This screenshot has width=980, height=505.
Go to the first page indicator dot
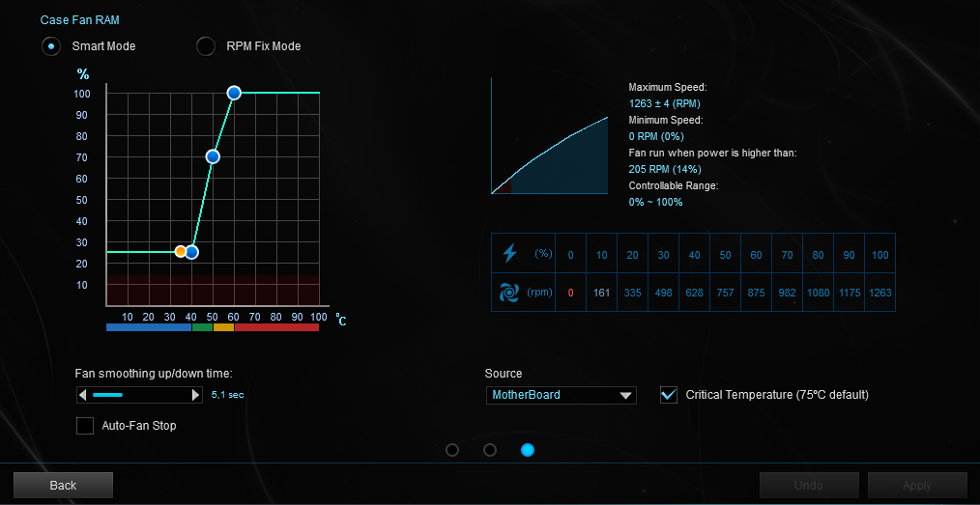coord(452,450)
